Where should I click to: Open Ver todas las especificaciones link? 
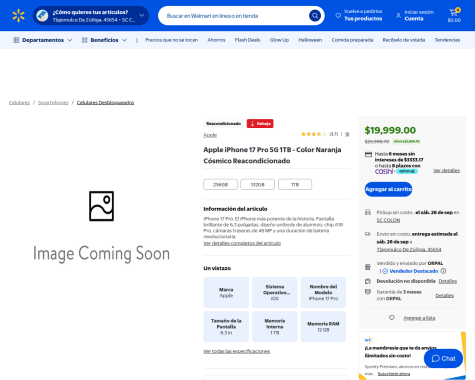point(237,351)
